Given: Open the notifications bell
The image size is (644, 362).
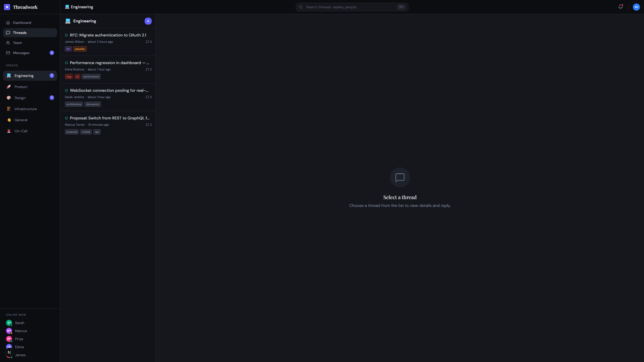Looking at the screenshot, I should pos(621,7).
